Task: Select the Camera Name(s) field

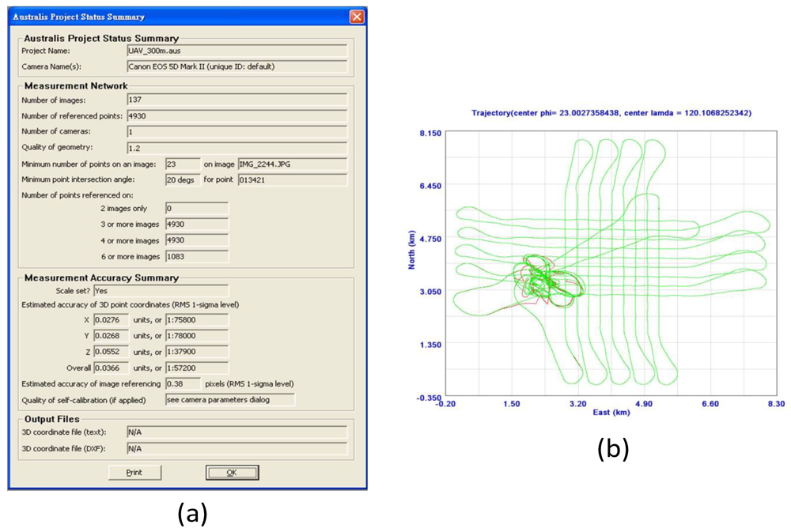Action: (x=237, y=67)
